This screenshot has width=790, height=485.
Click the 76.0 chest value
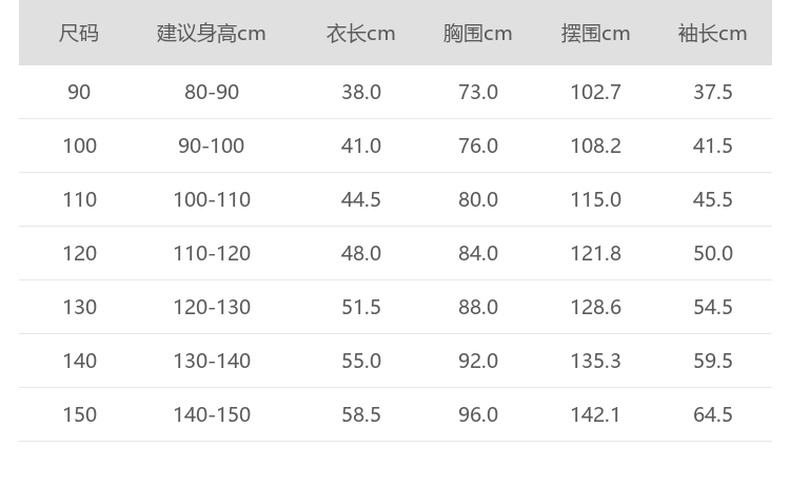click(477, 146)
